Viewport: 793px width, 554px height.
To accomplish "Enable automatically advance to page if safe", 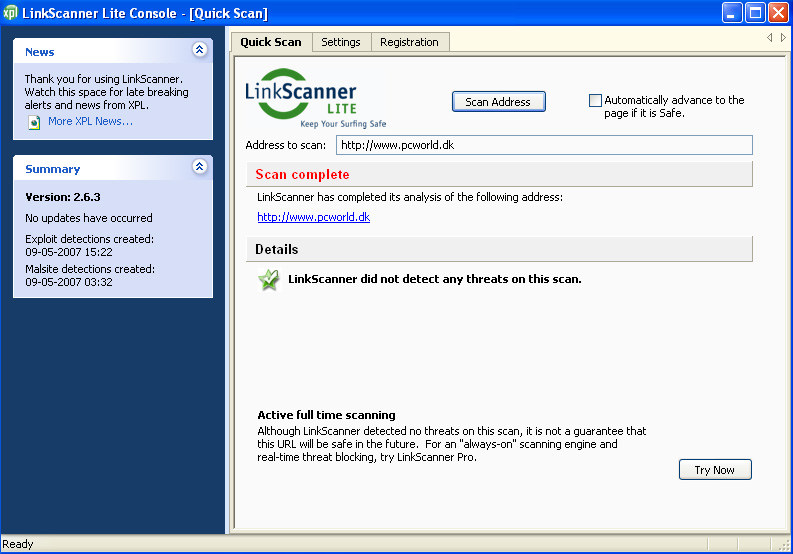I will click(x=596, y=100).
